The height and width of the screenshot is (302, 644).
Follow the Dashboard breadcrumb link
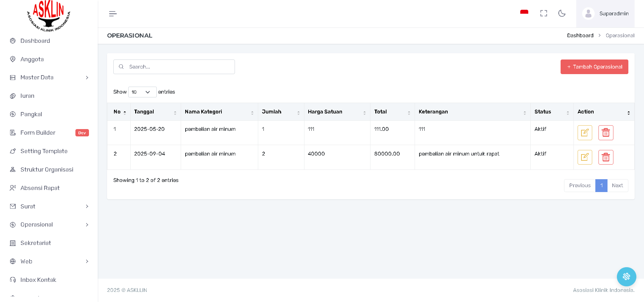[580, 35]
